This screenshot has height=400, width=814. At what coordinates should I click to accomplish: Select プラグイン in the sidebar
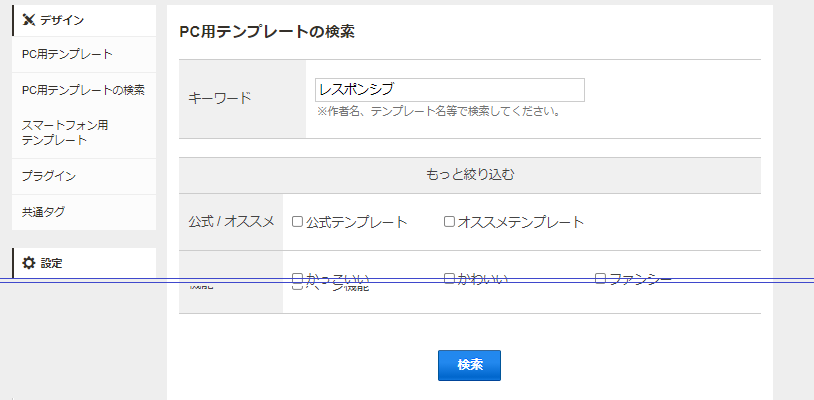[49, 176]
